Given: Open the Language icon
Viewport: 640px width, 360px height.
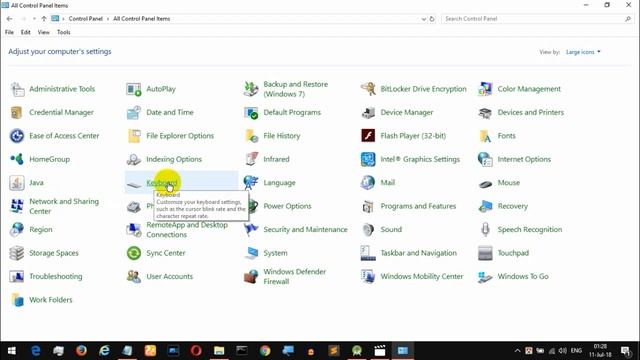Looking at the screenshot, I should (251, 182).
